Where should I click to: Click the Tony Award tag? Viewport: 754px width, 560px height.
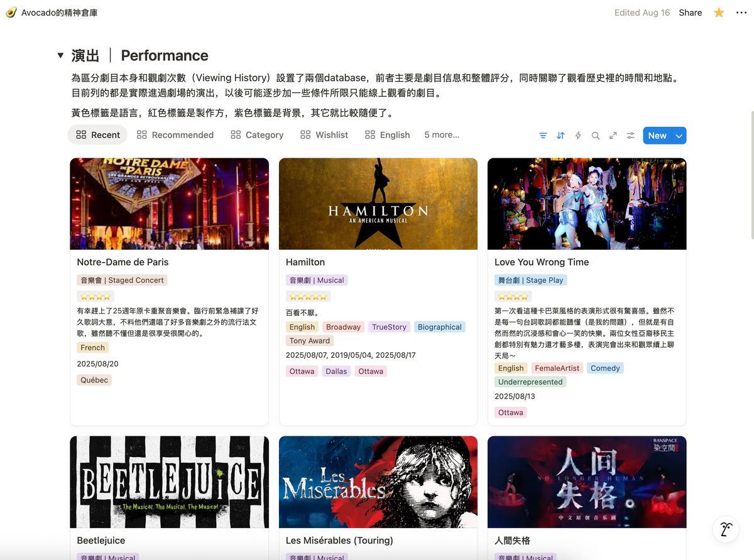coord(310,340)
